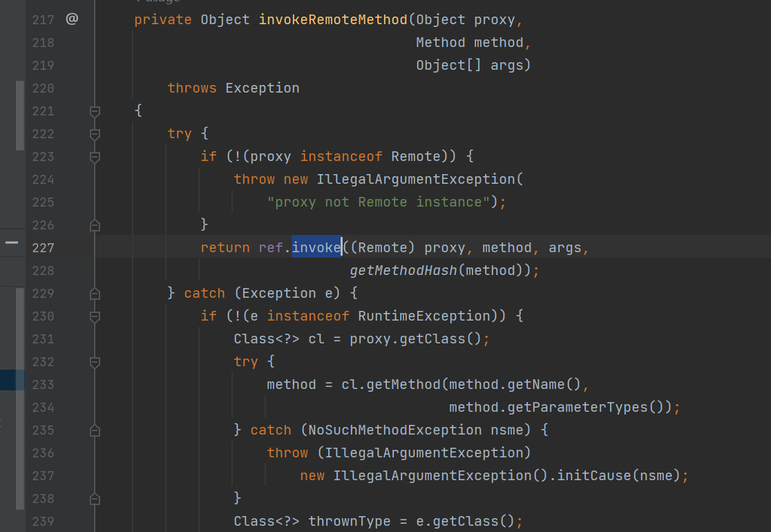This screenshot has width=771, height=532.
Task: Click 'Method method' parameter on line 218
Action: tap(470, 42)
